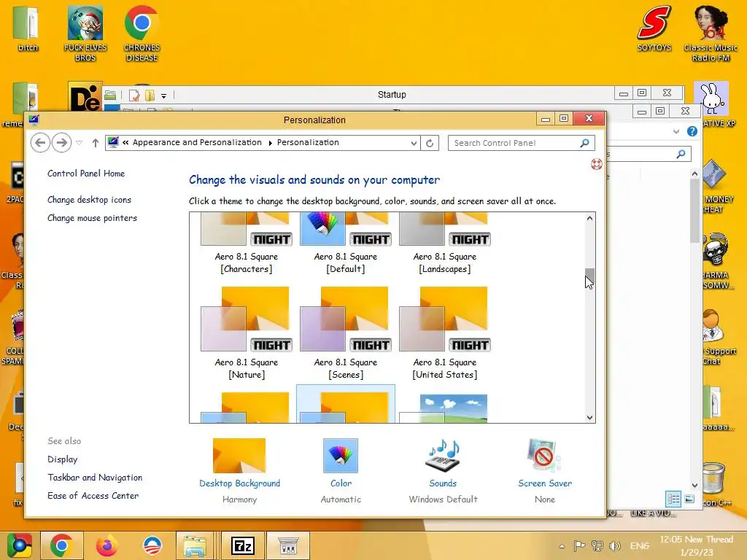The width and height of the screenshot is (747, 560).
Task: Open SOYTOYS desktop icon
Action: tap(654, 28)
